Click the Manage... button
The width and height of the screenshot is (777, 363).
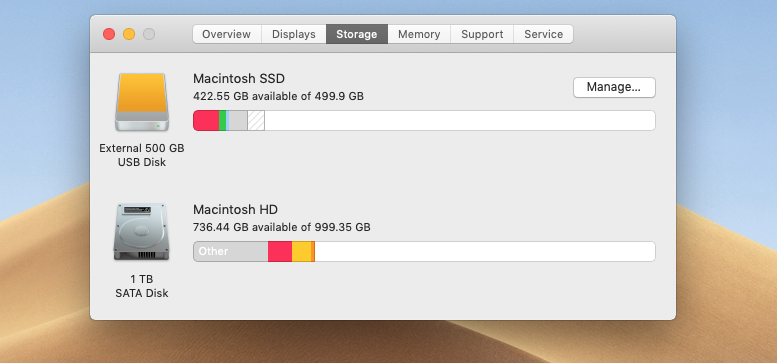point(614,87)
